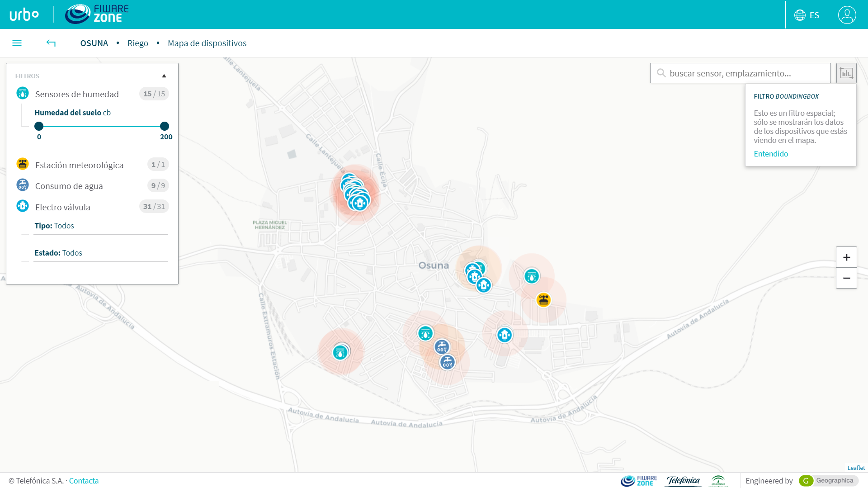Collapse the Filtros panel arrow
The image size is (868, 488).
pos(164,76)
